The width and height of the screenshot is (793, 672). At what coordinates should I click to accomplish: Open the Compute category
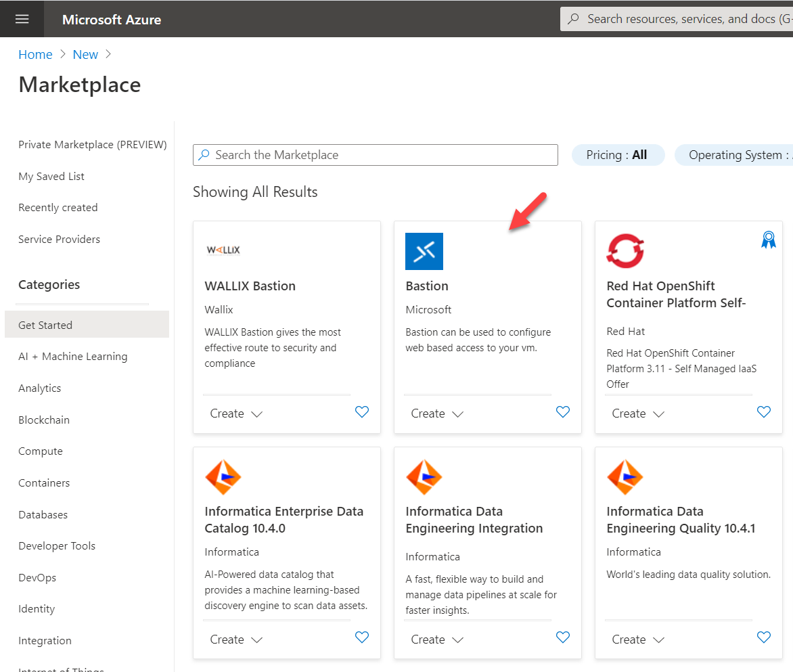[41, 451]
